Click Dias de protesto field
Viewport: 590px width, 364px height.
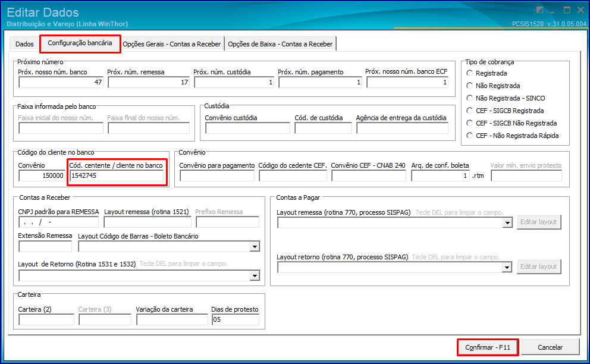click(x=236, y=319)
